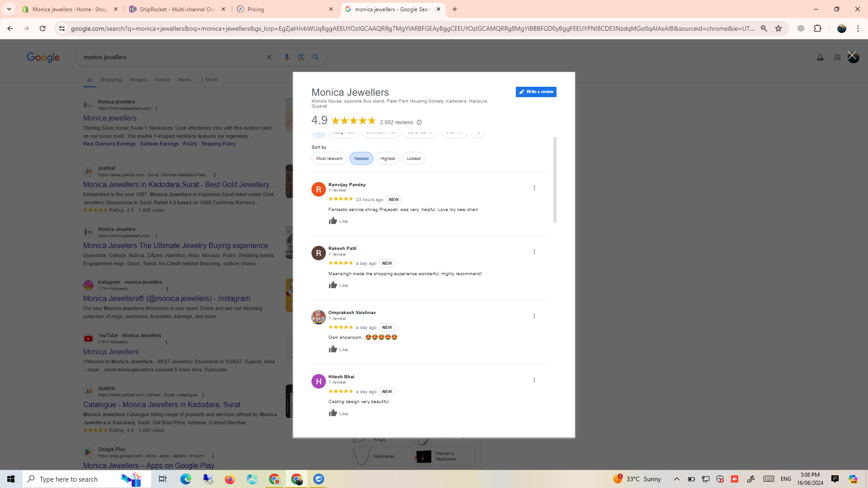Close the reviews dialog with the X

coord(852,56)
